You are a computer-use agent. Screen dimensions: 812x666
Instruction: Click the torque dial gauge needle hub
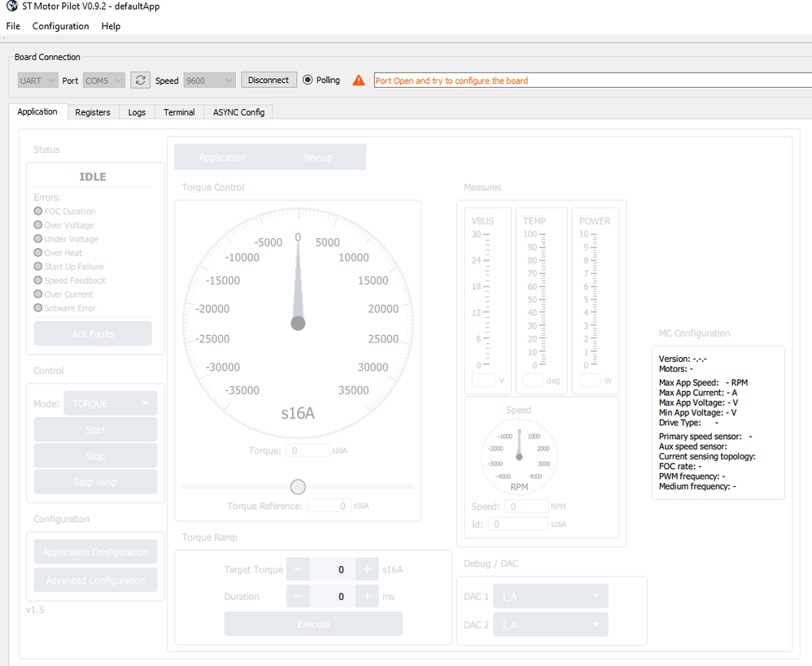[x=298, y=324]
